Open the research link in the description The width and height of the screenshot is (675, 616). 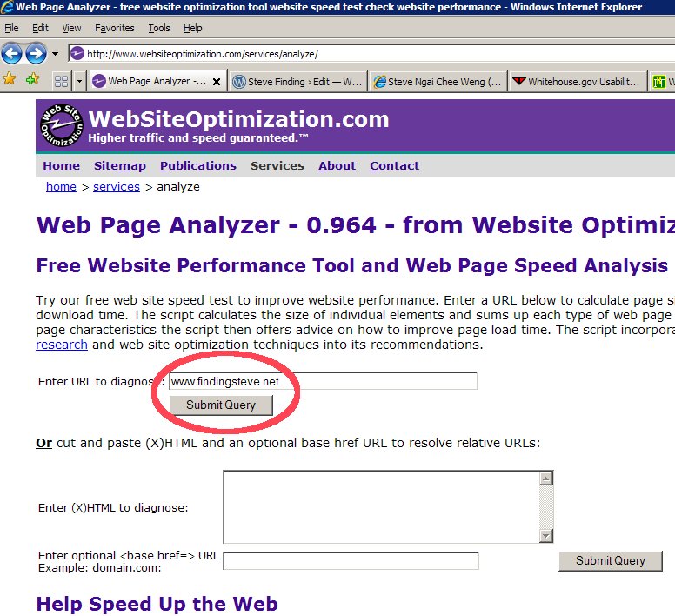coord(62,345)
